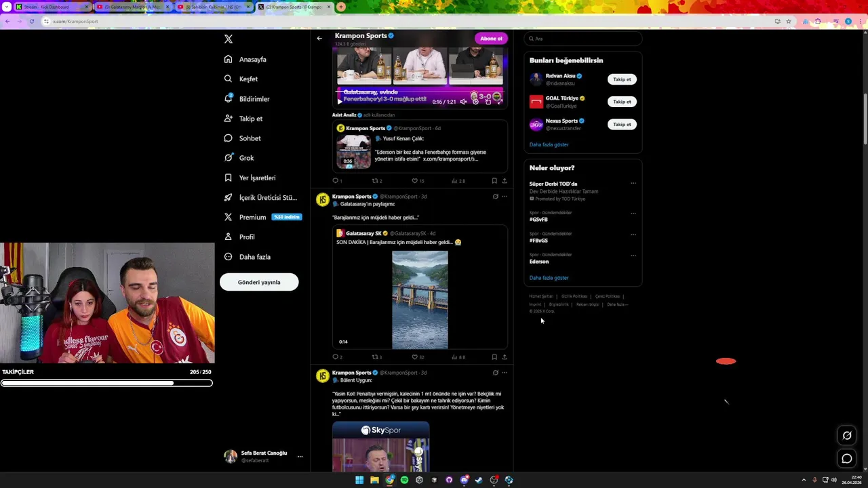
Task: Open a new browser tab
Action: (340, 7)
